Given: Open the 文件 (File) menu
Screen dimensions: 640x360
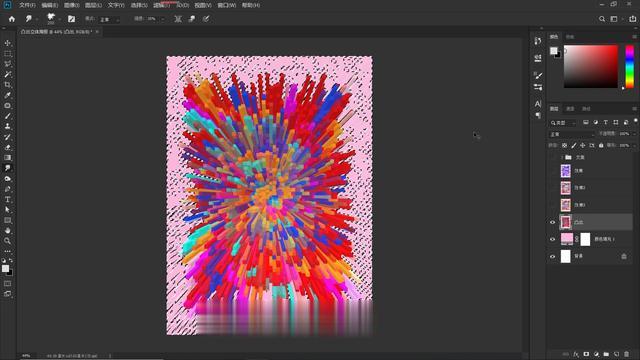Looking at the screenshot, I should click(x=27, y=5).
